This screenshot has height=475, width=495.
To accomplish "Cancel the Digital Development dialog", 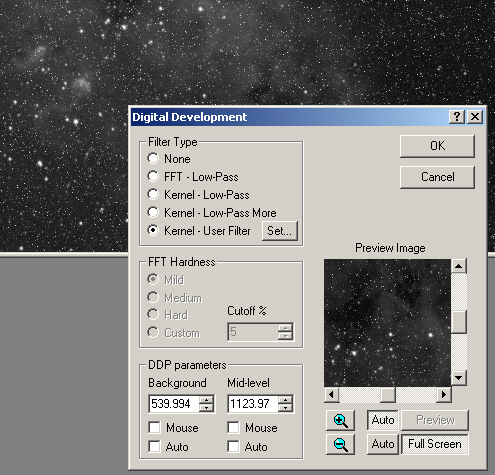I will (x=437, y=177).
